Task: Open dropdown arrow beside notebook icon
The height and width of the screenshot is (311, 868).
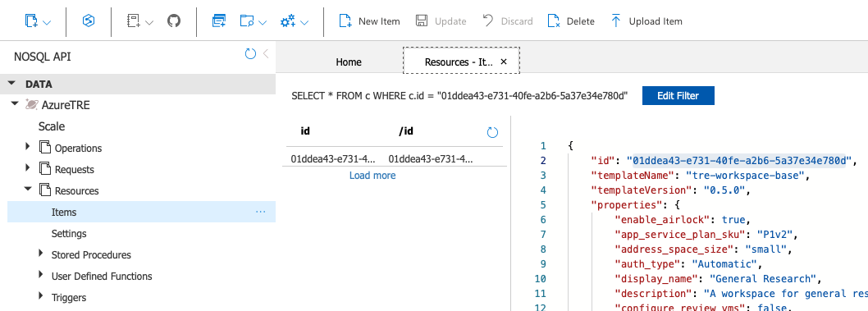Action: click(149, 22)
